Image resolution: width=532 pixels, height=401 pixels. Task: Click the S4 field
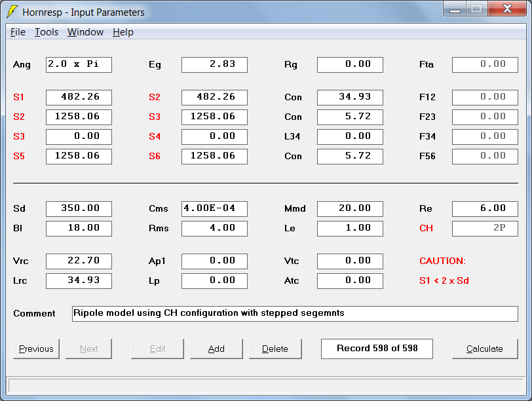[x=214, y=137]
